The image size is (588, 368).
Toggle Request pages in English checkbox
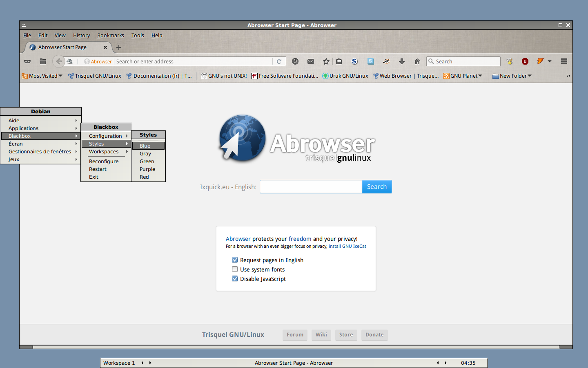click(235, 260)
